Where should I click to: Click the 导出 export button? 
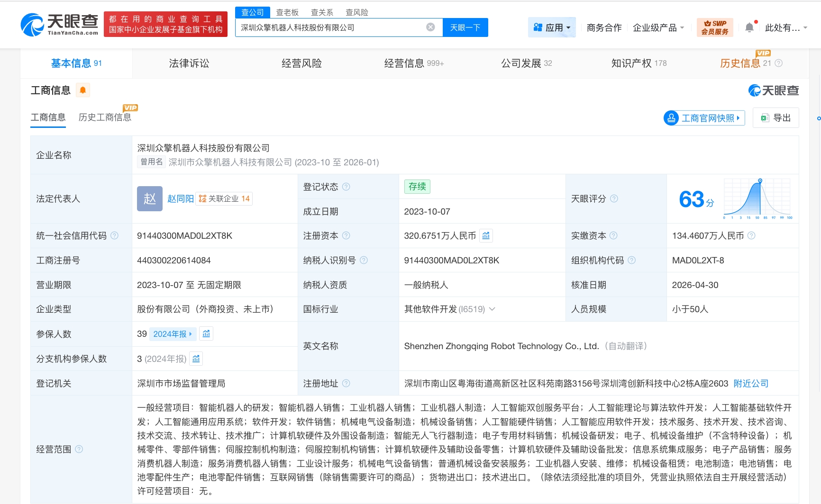pyautogui.click(x=776, y=118)
